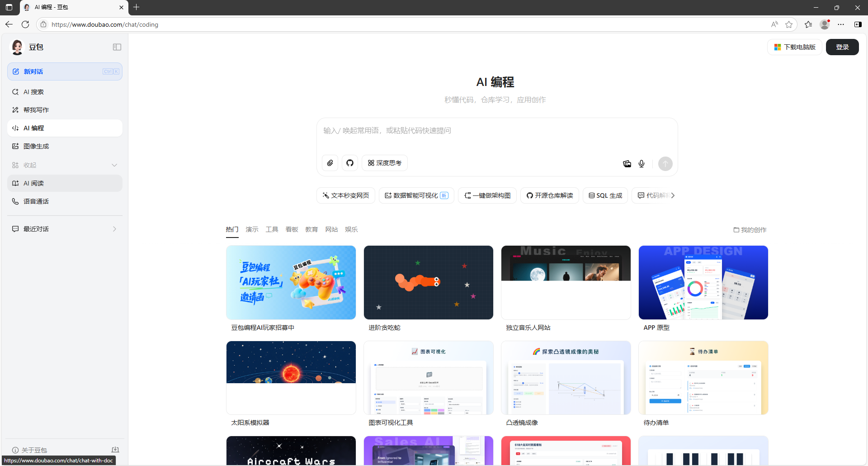Start voice input with microphone icon

coord(642,164)
